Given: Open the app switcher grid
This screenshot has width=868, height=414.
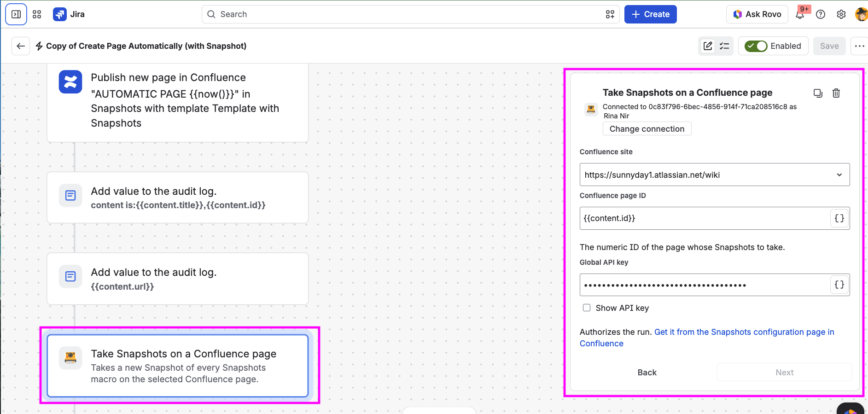Looking at the screenshot, I should (x=37, y=14).
